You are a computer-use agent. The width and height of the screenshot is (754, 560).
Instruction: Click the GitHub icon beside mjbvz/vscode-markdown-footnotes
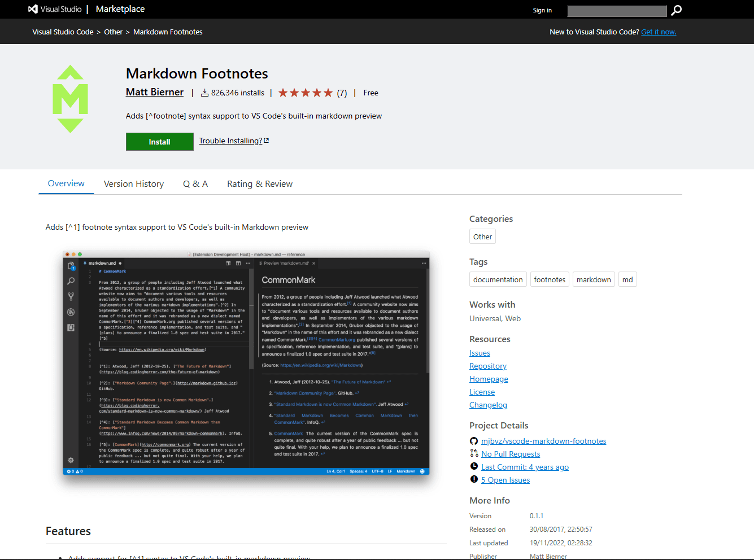coord(474,441)
